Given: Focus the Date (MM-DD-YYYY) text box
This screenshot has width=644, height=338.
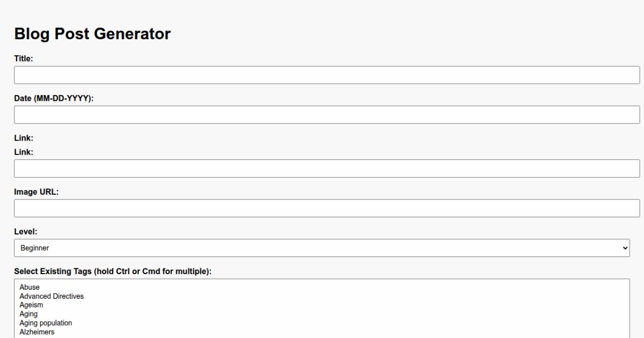Looking at the screenshot, I should coord(326,115).
